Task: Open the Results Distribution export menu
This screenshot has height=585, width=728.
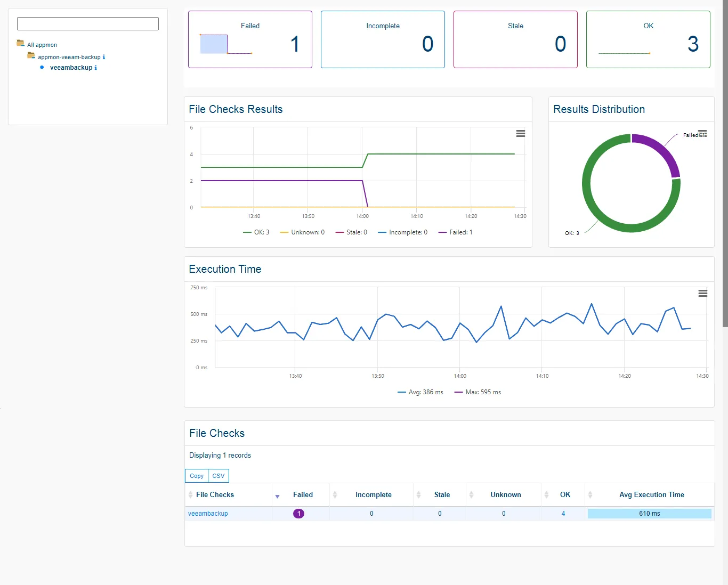Action: point(702,133)
